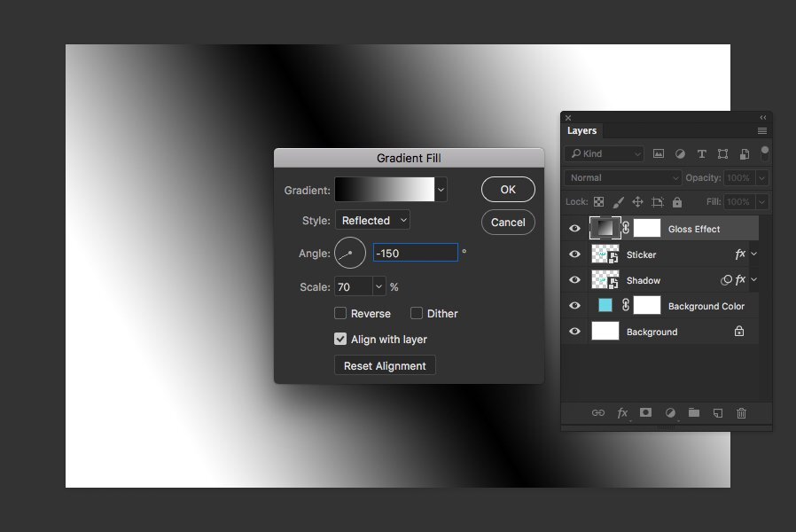Select the Gloss Effect layer mask thumbnail
Image resolution: width=796 pixels, height=532 pixels.
(x=647, y=229)
